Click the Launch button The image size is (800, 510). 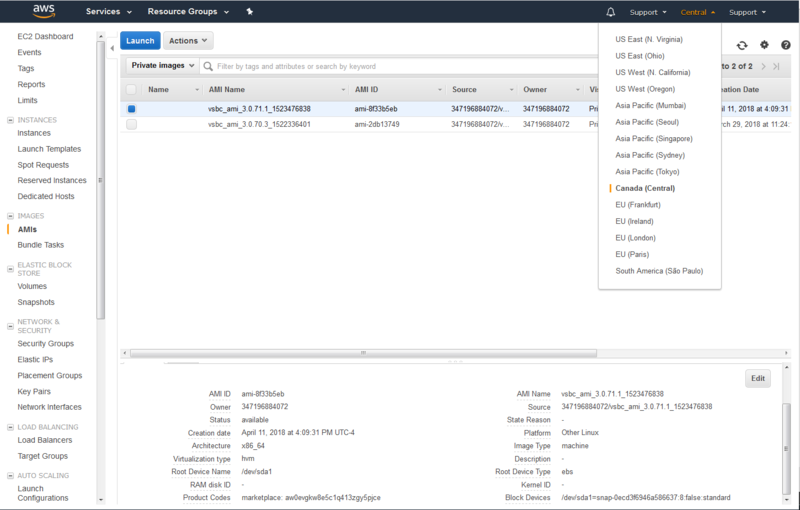(140, 41)
